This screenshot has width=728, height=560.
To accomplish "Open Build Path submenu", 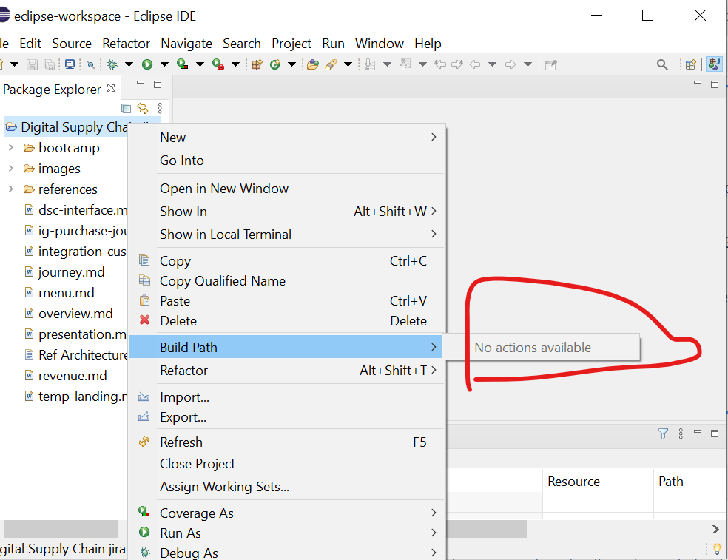I will pos(286,347).
